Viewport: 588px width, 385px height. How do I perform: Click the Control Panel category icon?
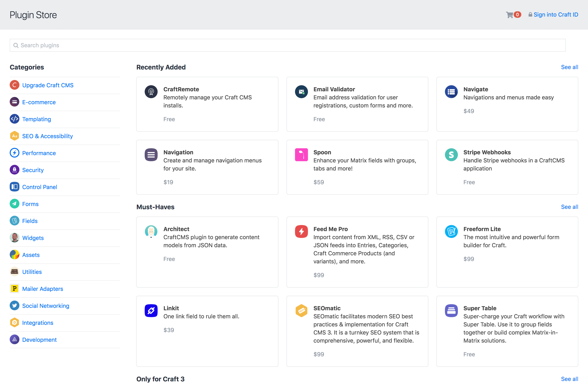tap(15, 187)
